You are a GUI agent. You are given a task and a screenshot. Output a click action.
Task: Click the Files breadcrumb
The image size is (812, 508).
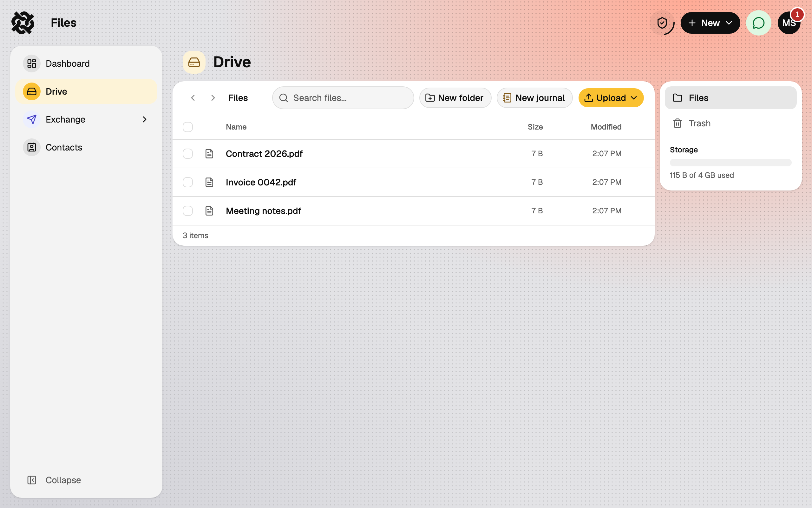[238, 98]
